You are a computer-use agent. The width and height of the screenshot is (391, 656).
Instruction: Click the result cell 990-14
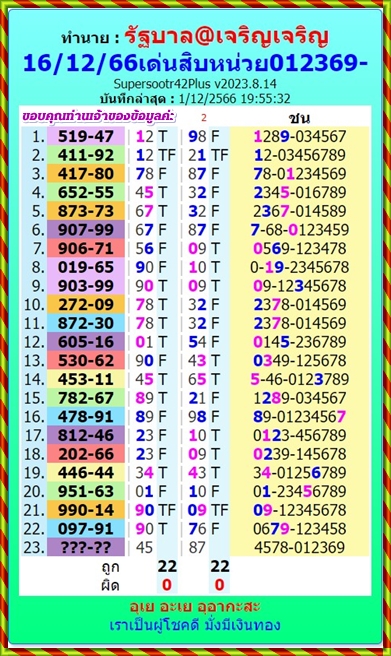86,510
